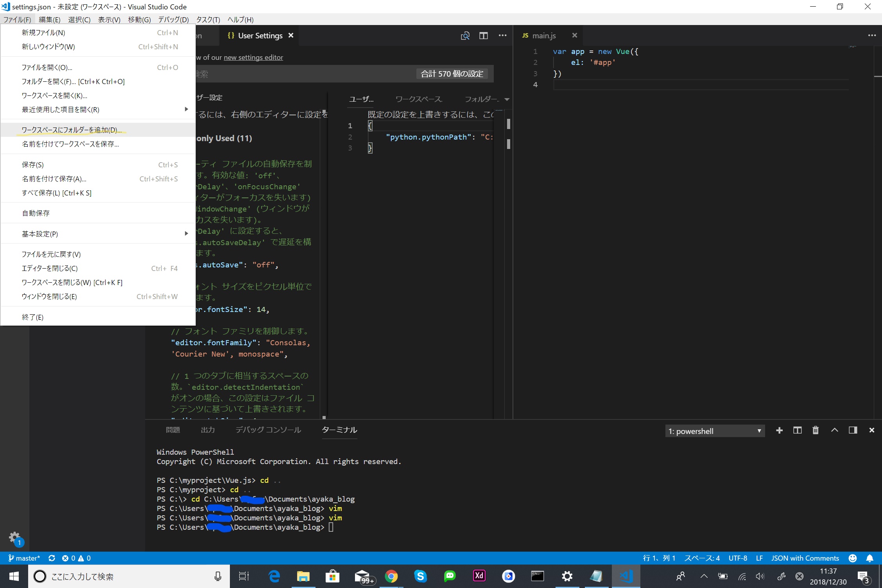
Task: Activate voice search microphone in taskbar
Action: point(218,576)
